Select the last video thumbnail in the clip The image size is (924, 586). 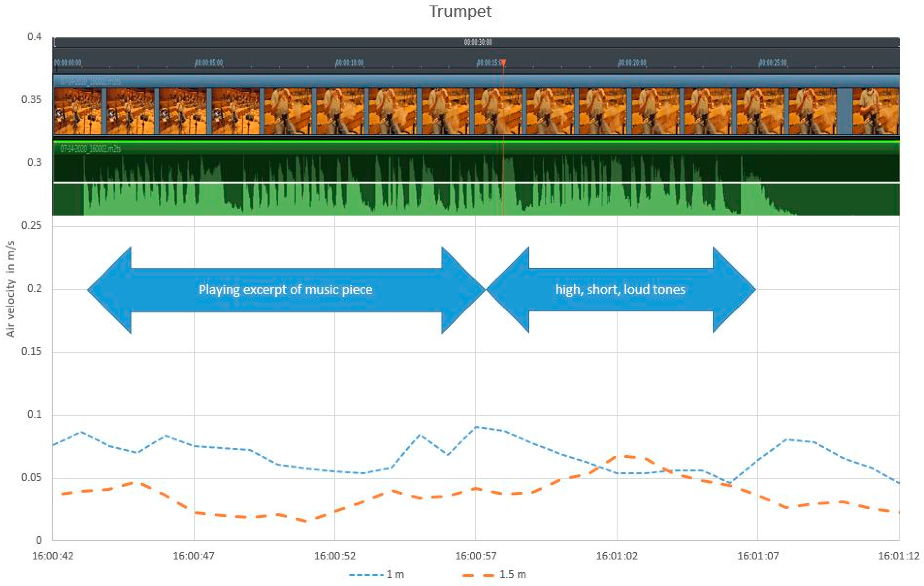coord(876,111)
